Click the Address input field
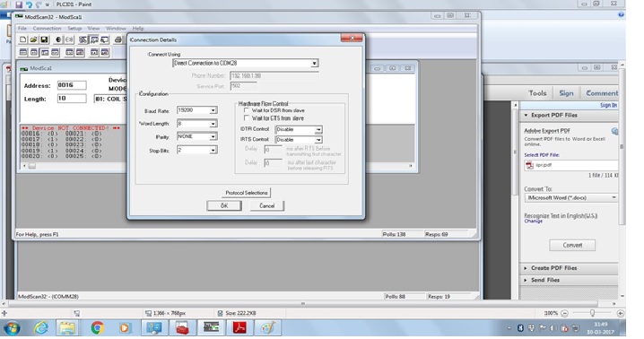Viewport: 644px width, 339px height. [x=72, y=85]
